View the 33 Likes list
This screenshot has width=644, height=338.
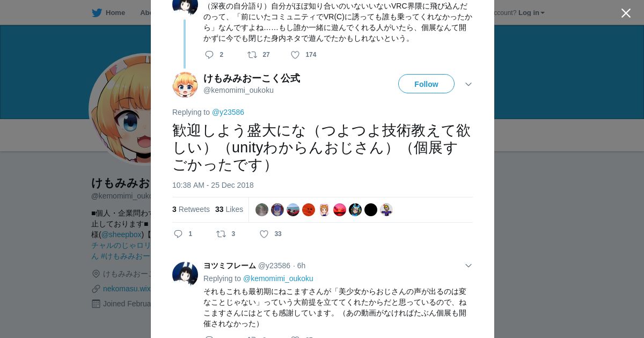[x=229, y=209]
